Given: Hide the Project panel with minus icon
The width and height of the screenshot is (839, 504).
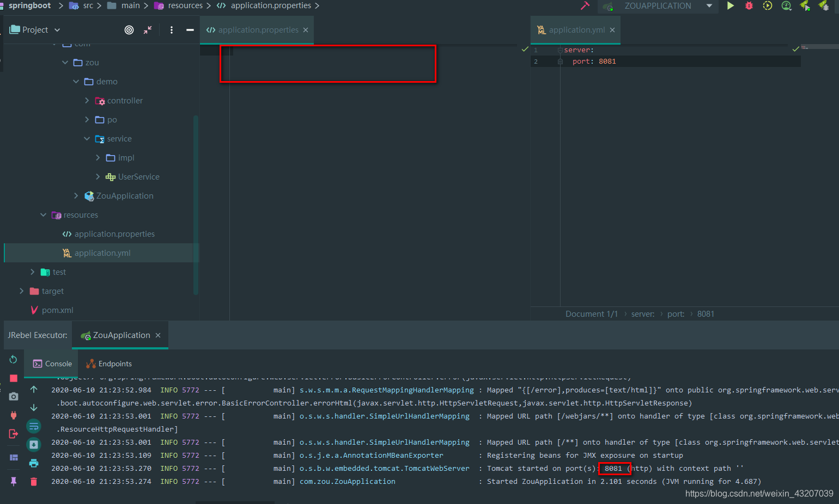Looking at the screenshot, I should 190,30.
